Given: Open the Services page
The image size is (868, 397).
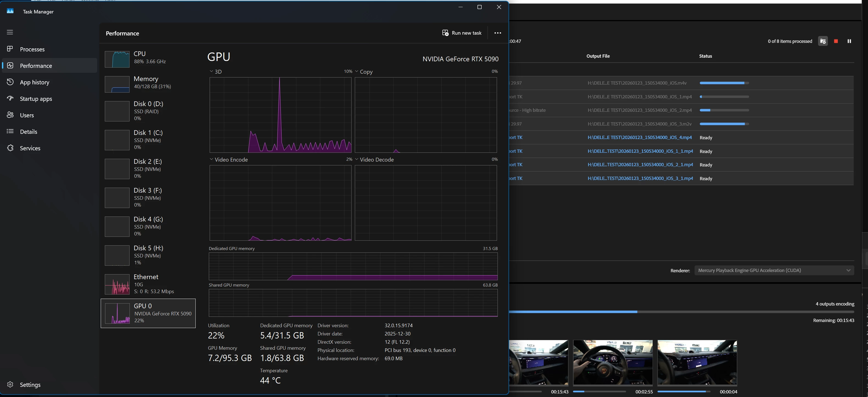Looking at the screenshot, I should click(30, 148).
